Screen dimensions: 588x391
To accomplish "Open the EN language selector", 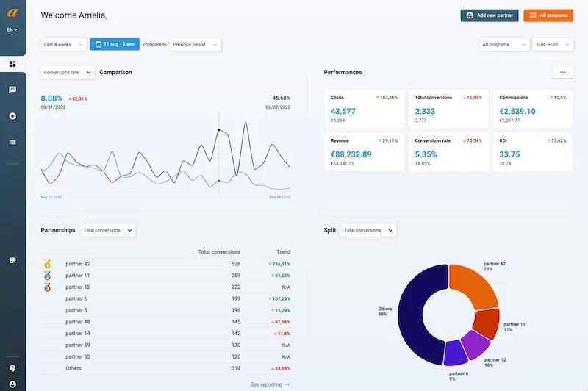I will click(x=12, y=30).
